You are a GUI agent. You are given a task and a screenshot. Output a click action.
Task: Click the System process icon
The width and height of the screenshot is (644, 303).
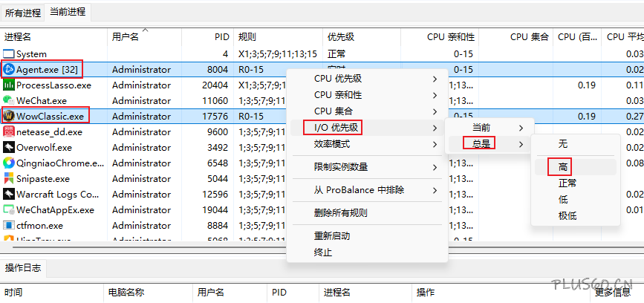(x=9, y=53)
